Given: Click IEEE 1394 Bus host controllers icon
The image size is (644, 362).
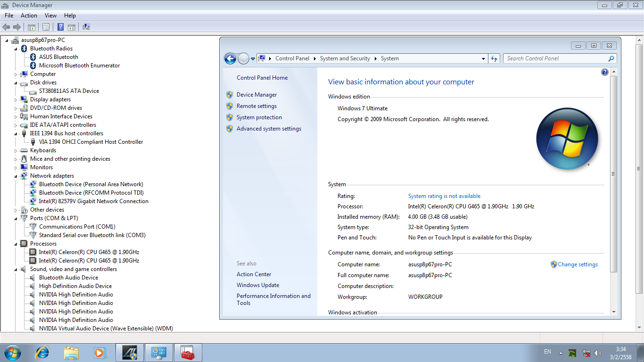Looking at the screenshot, I should tap(24, 133).
